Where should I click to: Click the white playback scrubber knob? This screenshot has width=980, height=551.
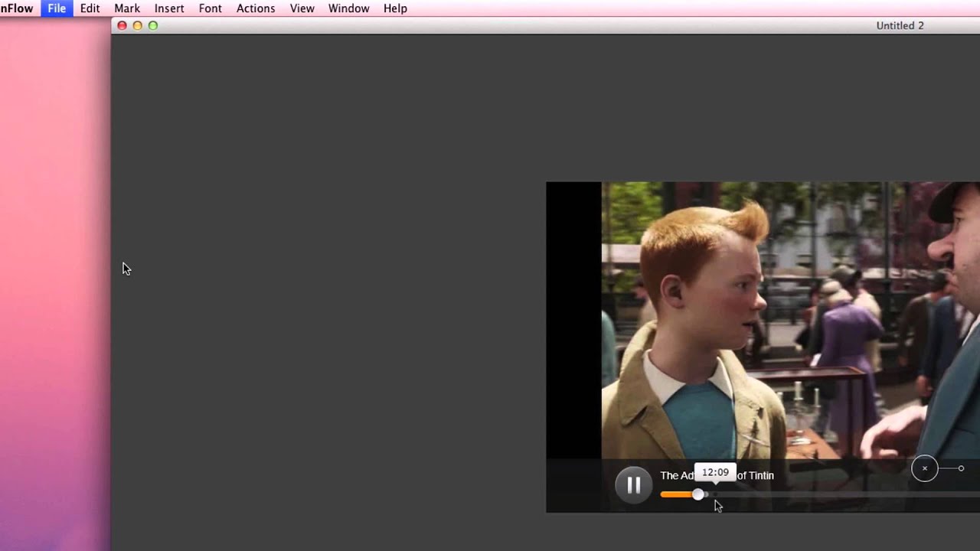698,494
